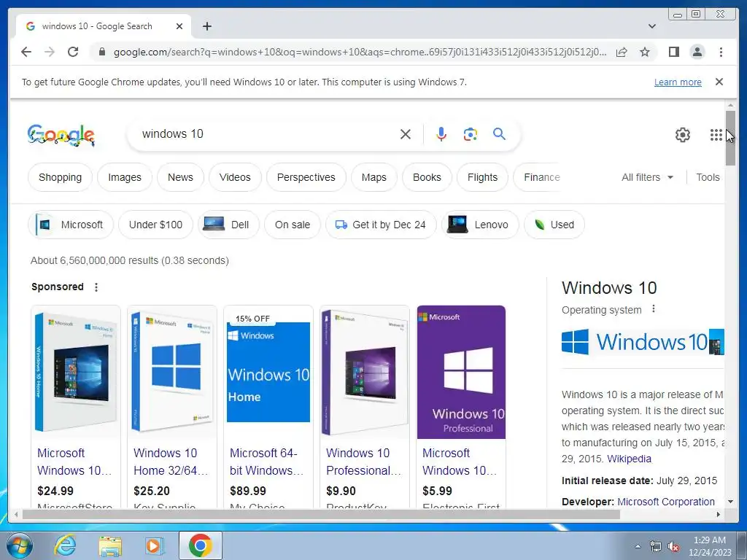Bookmark this page with the star icon
The width and height of the screenshot is (747, 560).
tap(645, 52)
